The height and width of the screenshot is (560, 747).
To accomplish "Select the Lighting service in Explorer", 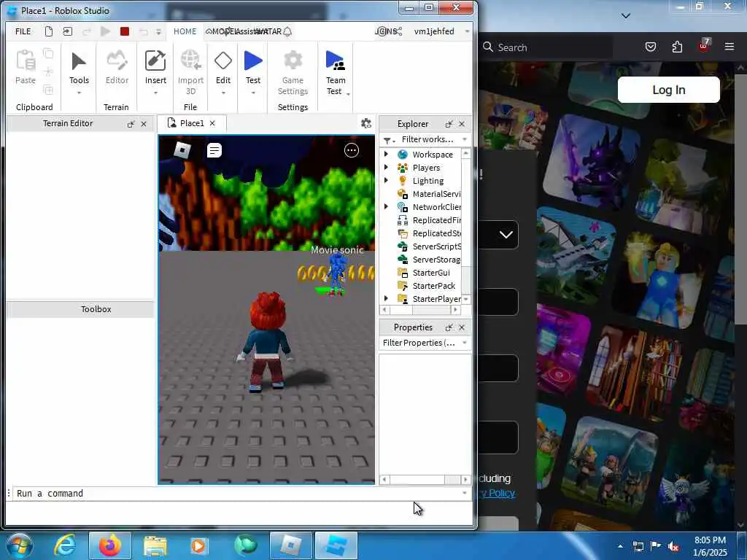I will click(427, 181).
